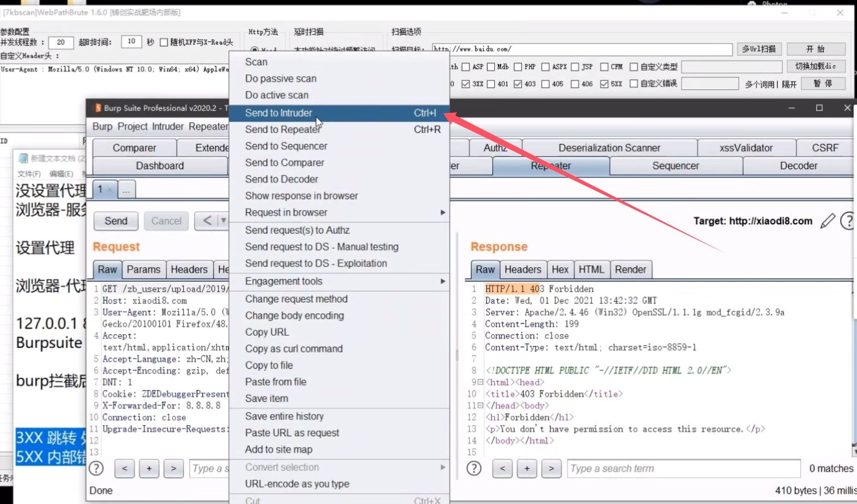Enable the ASP file type checkbox
857x504 pixels.
click(x=466, y=67)
